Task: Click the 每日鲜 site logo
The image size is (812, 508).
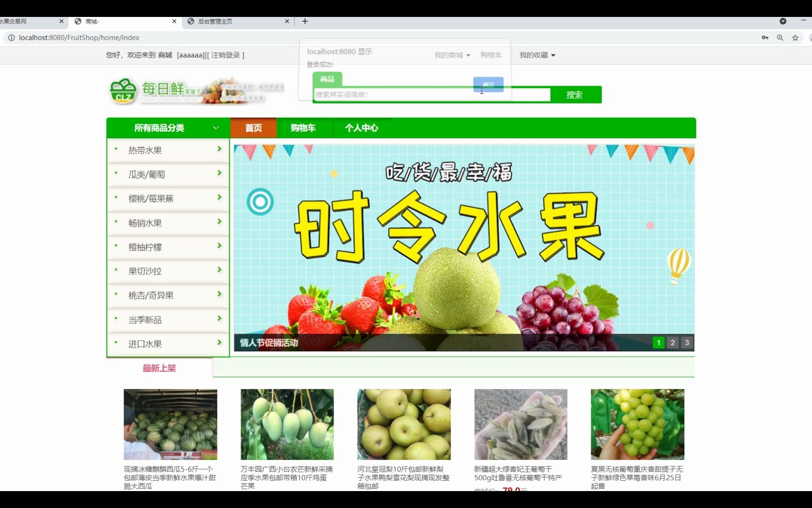Action: [197, 91]
